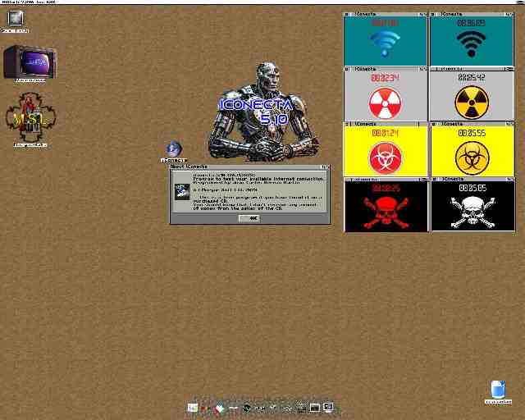Click the depth gadget of About iConecta window
525x420 pixels.
tap(325, 167)
